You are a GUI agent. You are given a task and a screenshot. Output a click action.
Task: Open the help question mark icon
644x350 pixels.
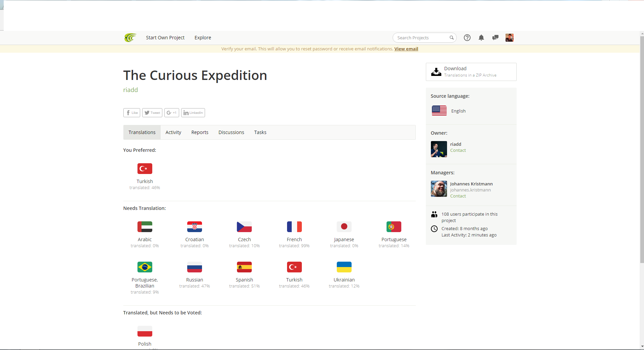[x=467, y=38]
